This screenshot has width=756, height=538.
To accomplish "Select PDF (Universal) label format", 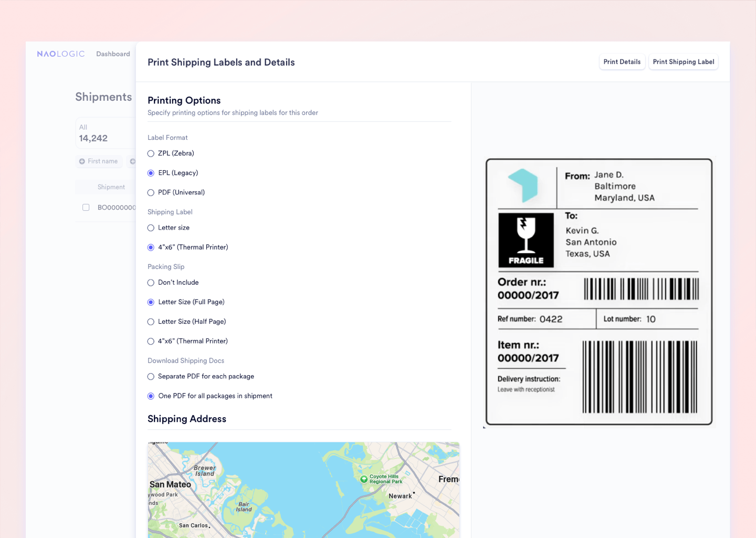I will [151, 192].
